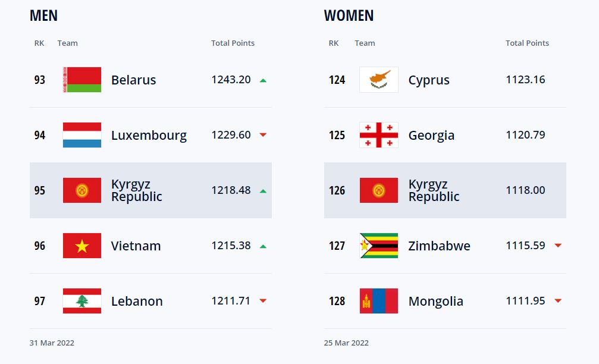Image resolution: width=599 pixels, height=364 pixels.
Task: Click the Zimbabwe flag icon
Action: click(379, 246)
